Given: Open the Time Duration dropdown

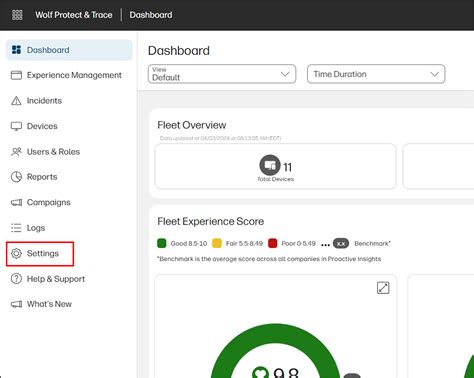Looking at the screenshot, I should (x=376, y=74).
